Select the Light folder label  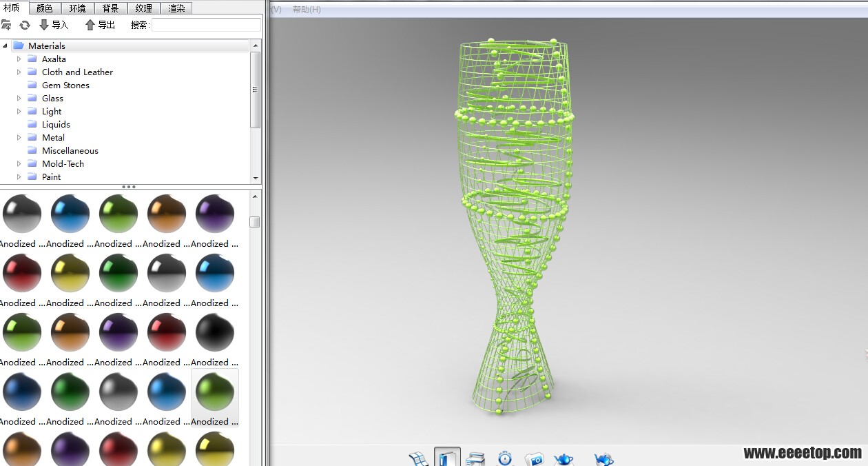click(52, 111)
